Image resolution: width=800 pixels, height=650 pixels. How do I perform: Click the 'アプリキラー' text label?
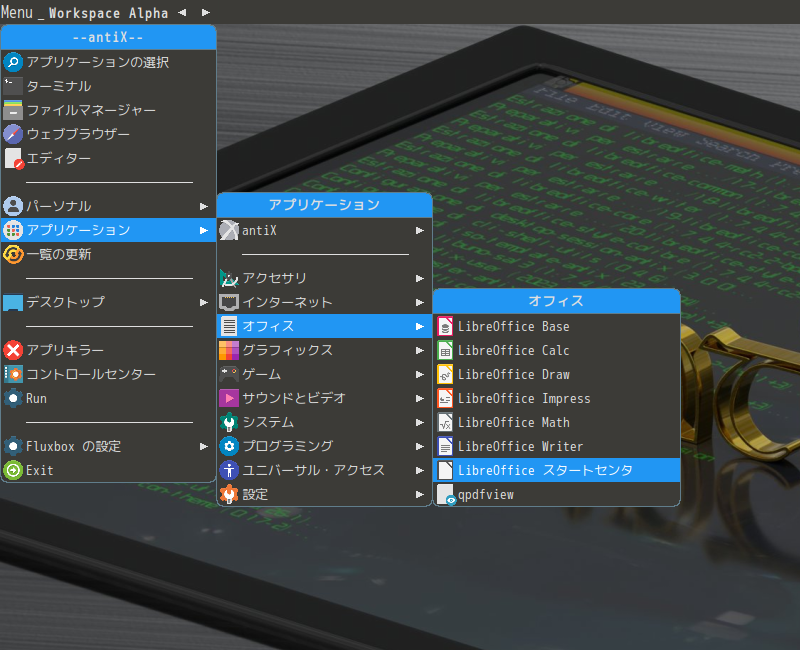click(x=65, y=350)
